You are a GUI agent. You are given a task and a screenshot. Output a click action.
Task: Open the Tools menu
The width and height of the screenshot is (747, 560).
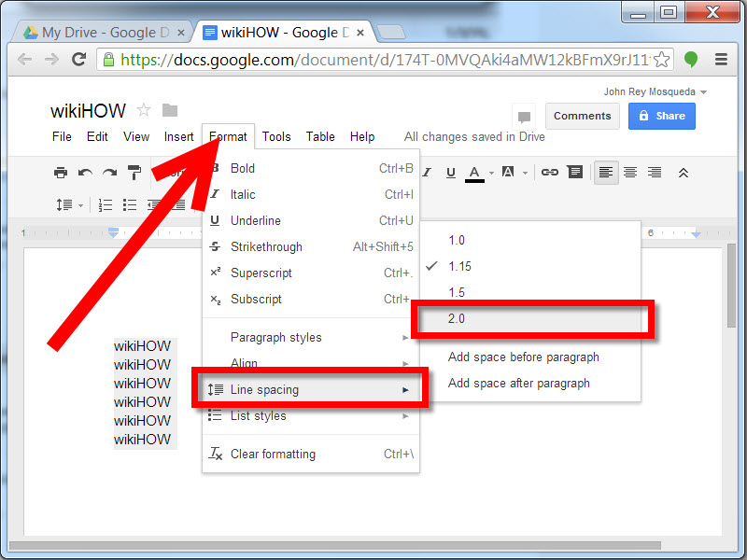[276, 136]
